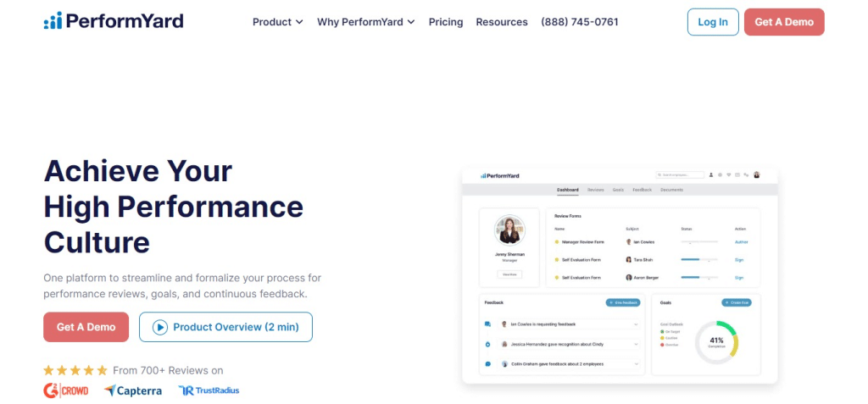Click the "From 700+ Reviews on" text
This screenshot has width=868, height=404.
(x=169, y=370)
